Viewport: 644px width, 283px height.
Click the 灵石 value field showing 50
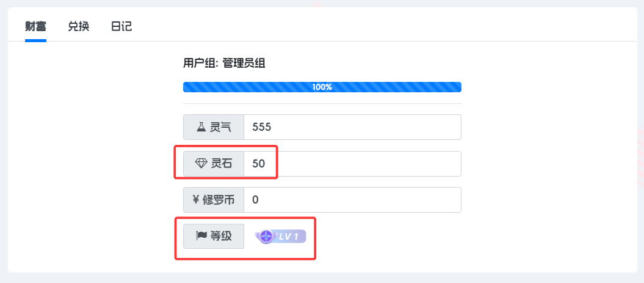point(352,164)
